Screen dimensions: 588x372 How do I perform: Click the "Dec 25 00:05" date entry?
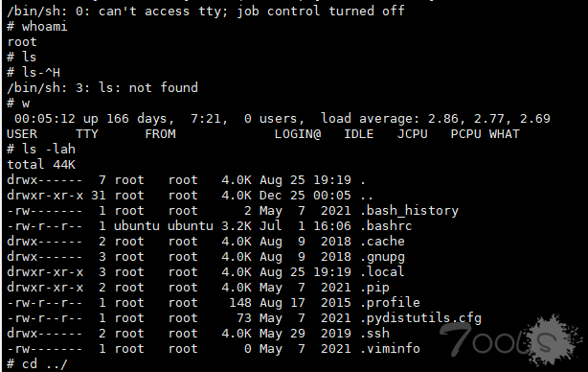pos(305,196)
